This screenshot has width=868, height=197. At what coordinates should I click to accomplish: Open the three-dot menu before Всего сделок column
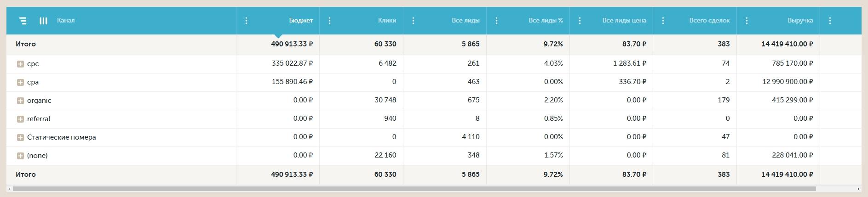[663, 21]
